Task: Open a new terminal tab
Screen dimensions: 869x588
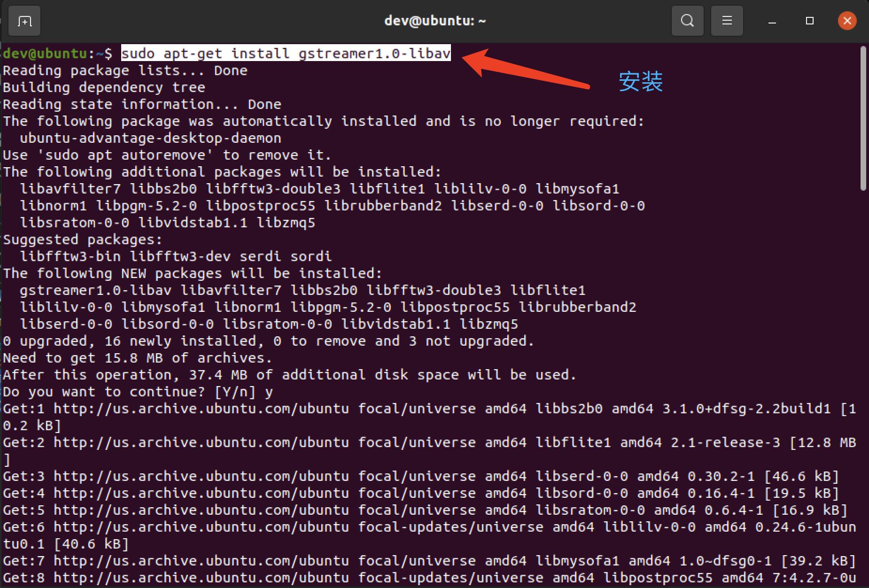Action: (x=24, y=21)
